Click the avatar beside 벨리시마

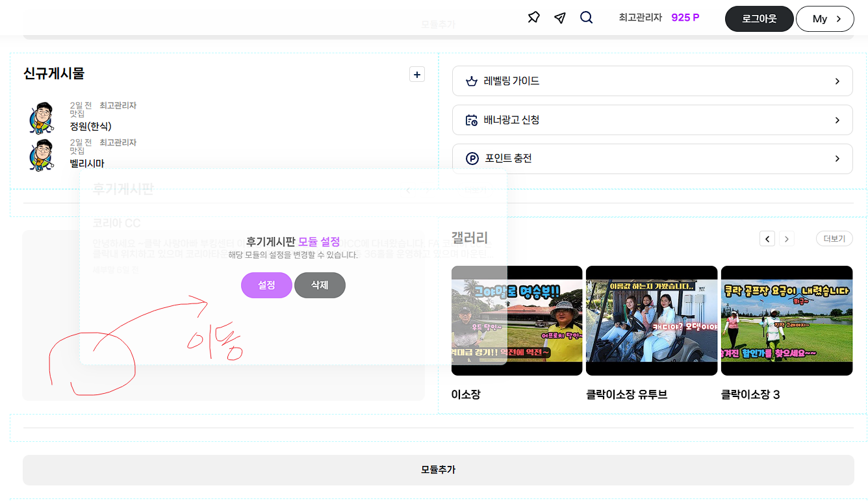(x=42, y=155)
